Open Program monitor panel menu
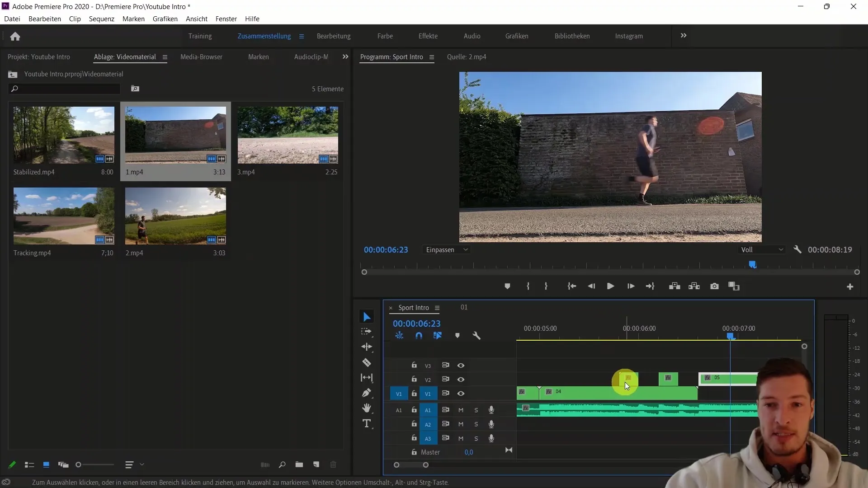 [432, 57]
